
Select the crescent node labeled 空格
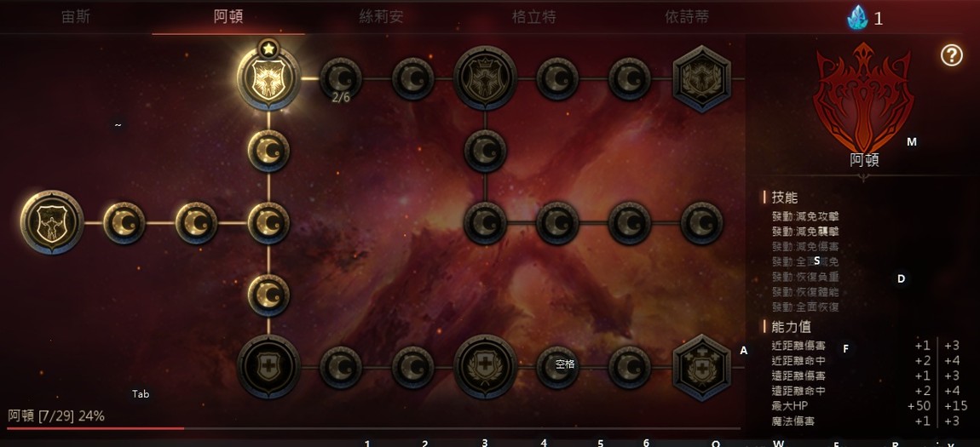557,367
